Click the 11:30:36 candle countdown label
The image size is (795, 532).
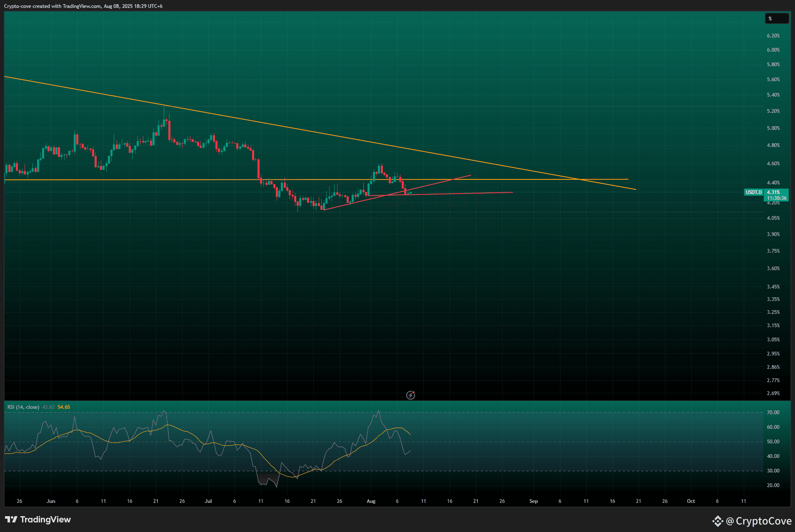(x=777, y=198)
